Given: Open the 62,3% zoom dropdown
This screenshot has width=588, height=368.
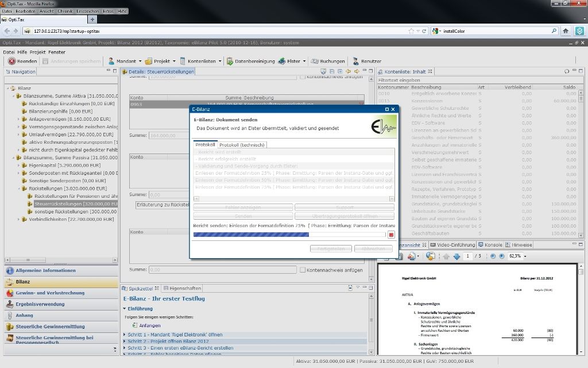Looking at the screenshot, I should coord(525,256).
